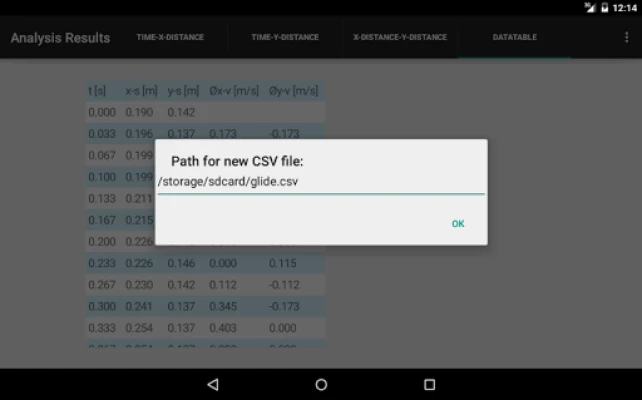Screen dimensions: 642x400
Task: Confirm the CSV path with OK
Action: coord(457,224)
